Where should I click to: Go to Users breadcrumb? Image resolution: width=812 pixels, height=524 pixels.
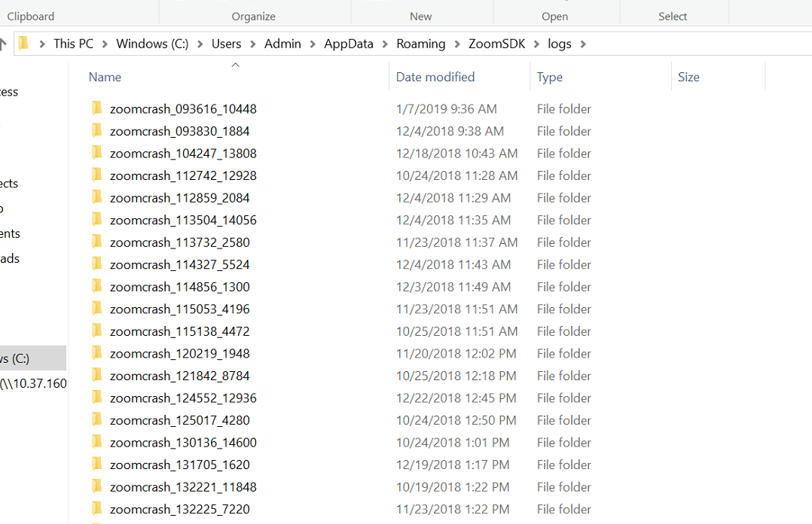click(x=226, y=44)
